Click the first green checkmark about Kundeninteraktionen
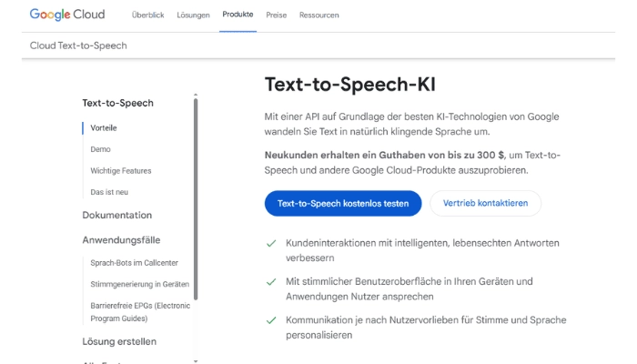Viewport: 637px width, 364px height. pyautogui.click(x=270, y=244)
